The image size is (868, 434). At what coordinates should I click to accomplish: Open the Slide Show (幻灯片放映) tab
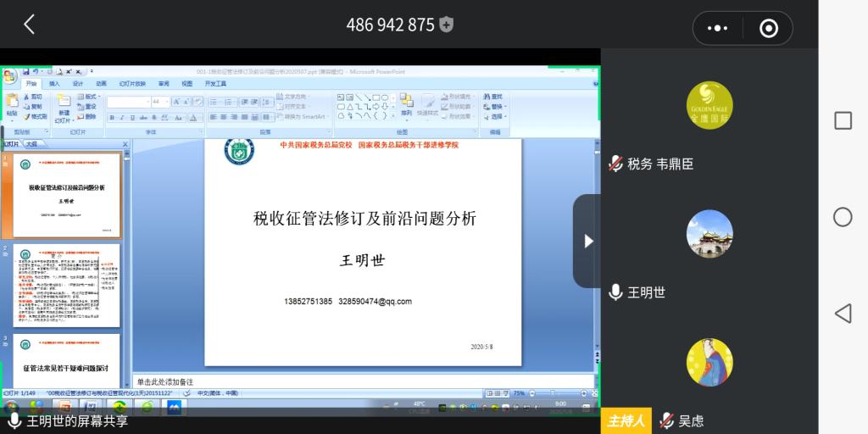(x=132, y=84)
